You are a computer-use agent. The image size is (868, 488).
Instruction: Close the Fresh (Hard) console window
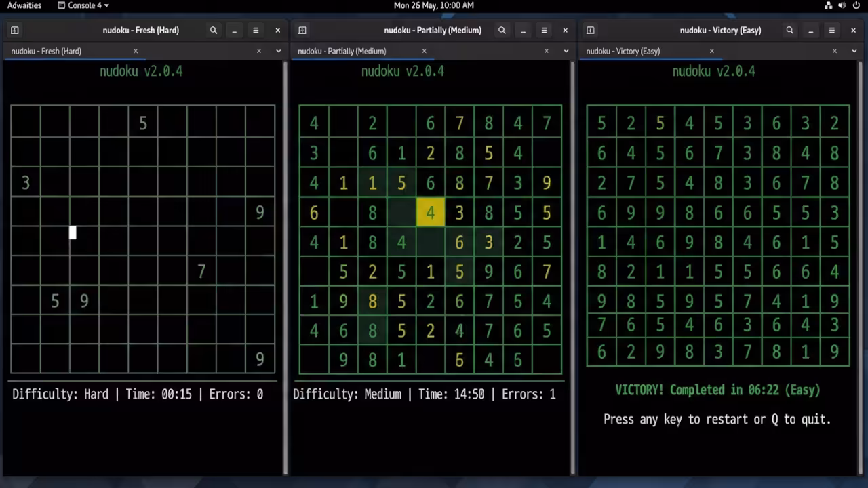277,30
